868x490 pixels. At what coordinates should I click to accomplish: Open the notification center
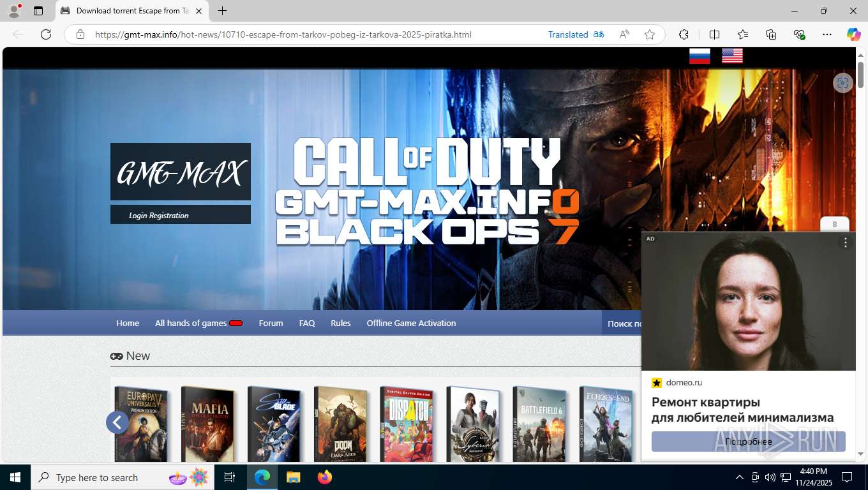click(847, 477)
